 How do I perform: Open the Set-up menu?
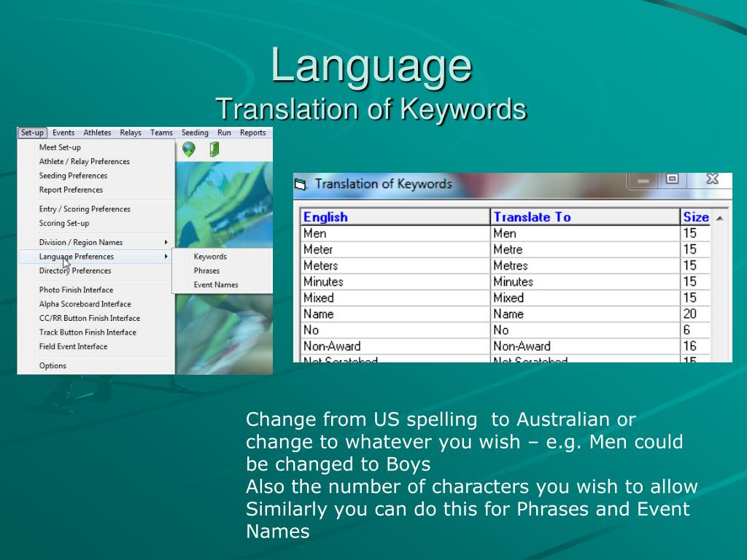32,133
